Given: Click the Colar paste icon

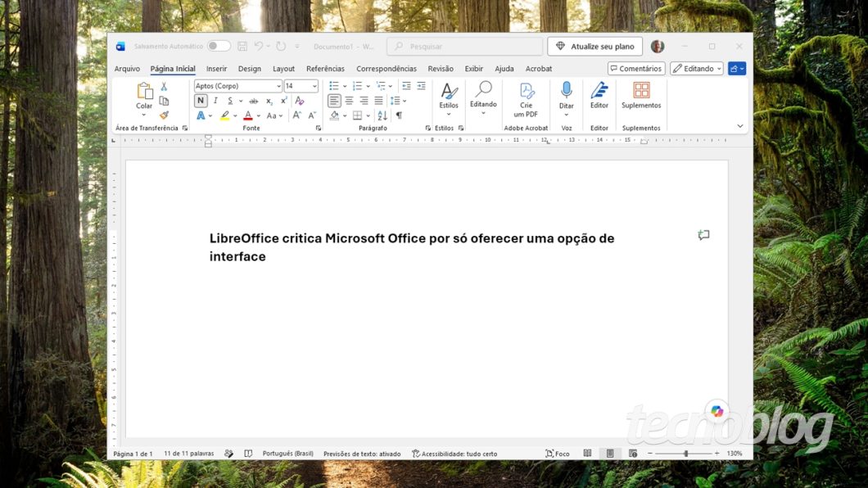Looking at the screenshot, I should (x=144, y=91).
